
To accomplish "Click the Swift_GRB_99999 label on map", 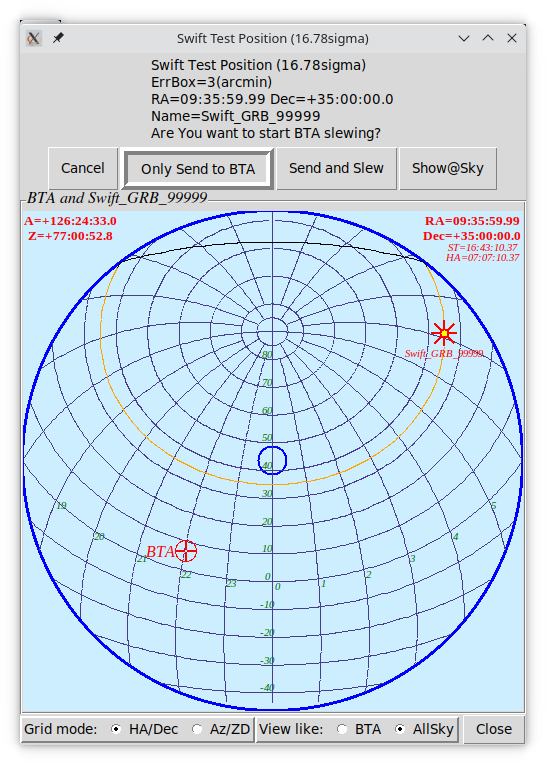I will click(444, 354).
